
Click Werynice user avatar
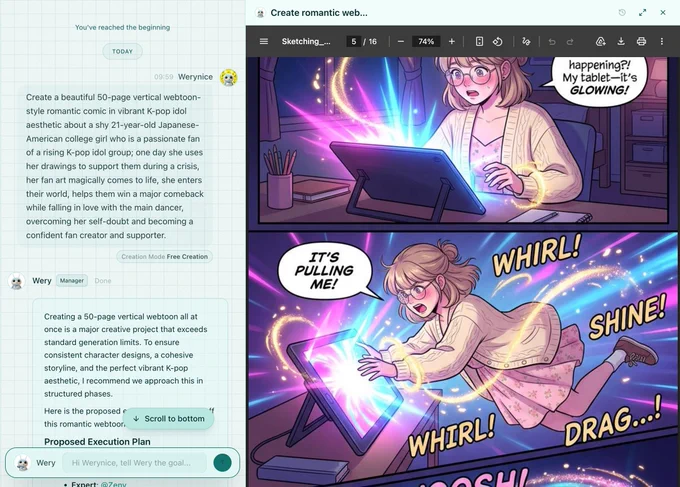[229, 77]
